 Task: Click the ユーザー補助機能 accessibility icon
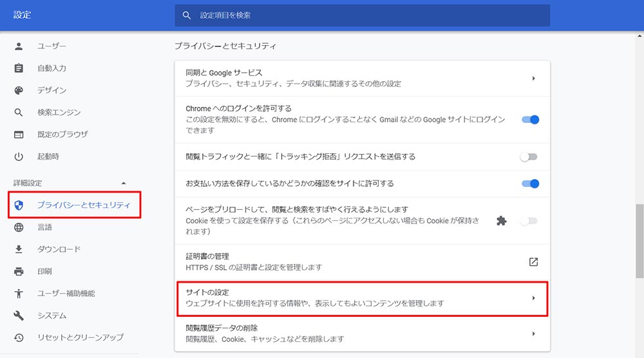tap(19, 294)
